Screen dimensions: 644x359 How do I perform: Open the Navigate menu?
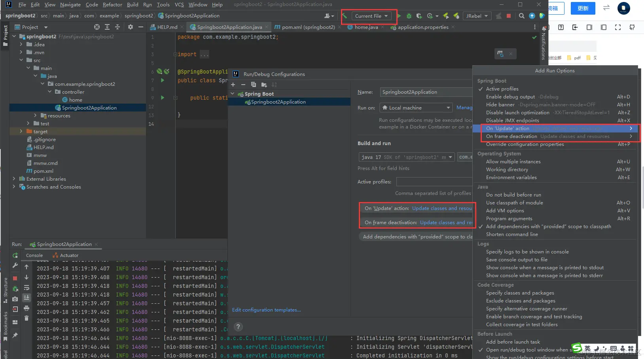click(x=70, y=5)
